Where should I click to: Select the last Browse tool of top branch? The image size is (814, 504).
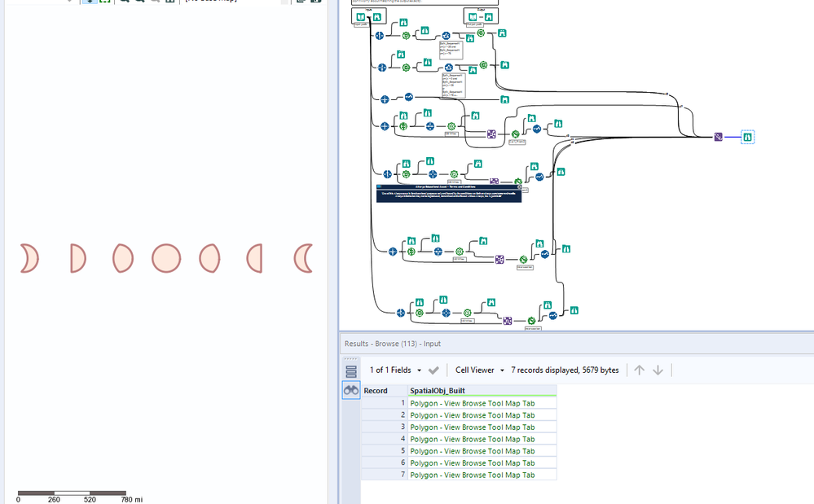pos(502,33)
